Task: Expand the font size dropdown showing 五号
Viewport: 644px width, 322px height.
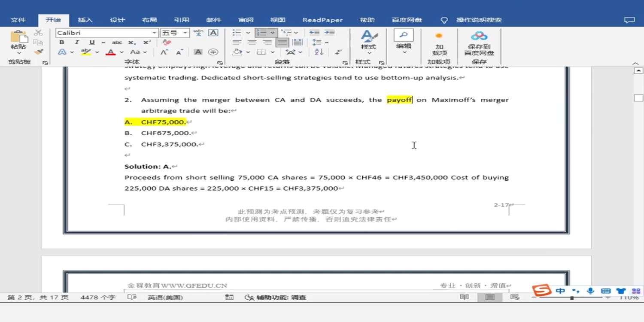Action: [x=185, y=33]
